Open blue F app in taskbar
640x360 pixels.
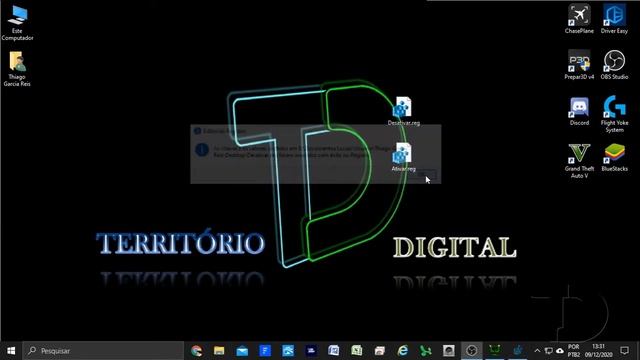tap(265, 351)
